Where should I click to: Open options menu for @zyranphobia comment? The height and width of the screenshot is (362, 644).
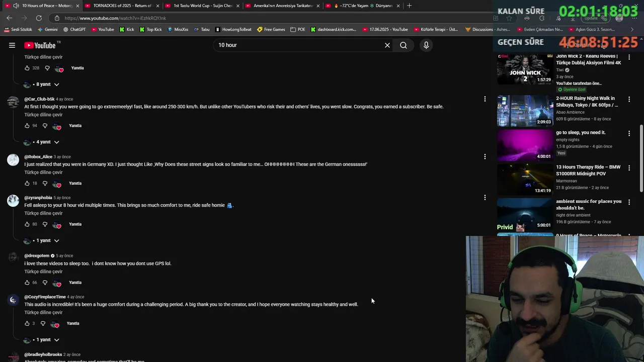(485, 198)
